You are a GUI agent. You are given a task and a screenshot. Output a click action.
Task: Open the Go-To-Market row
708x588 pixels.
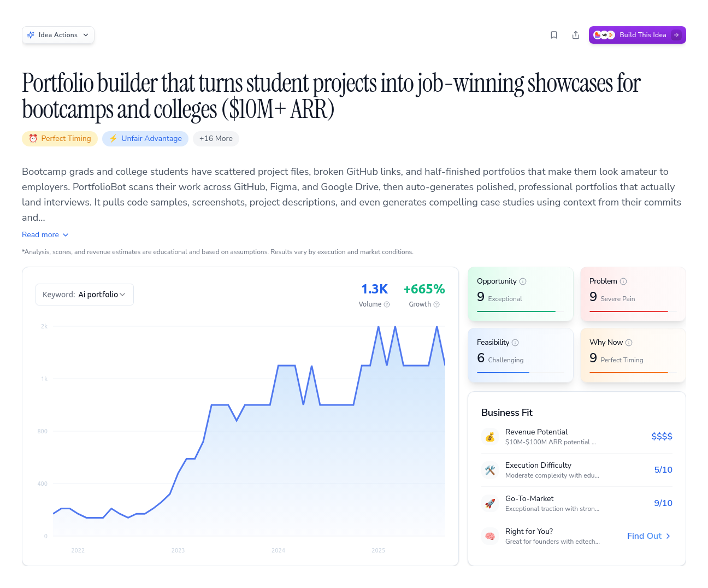coord(576,503)
